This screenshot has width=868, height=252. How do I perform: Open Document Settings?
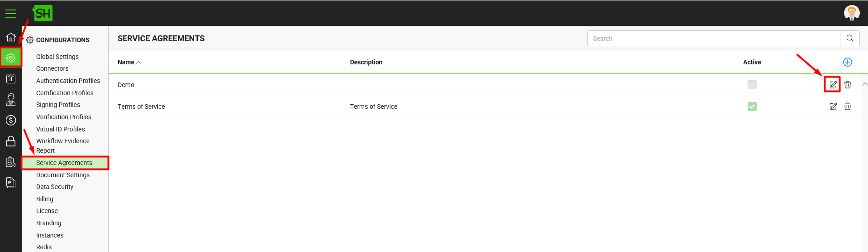pyautogui.click(x=63, y=175)
